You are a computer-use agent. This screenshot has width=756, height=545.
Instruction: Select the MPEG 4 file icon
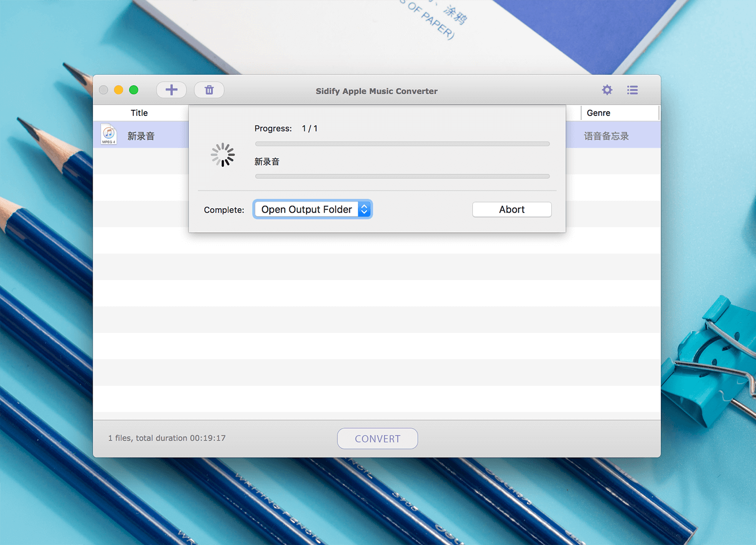pyautogui.click(x=108, y=134)
